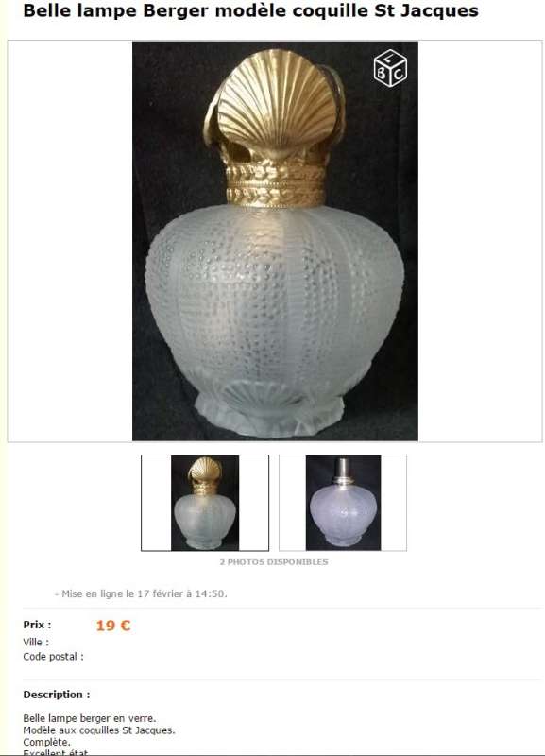
Task: Click the description line Belle lampe berger en verre
Action: click(x=90, y=718)
